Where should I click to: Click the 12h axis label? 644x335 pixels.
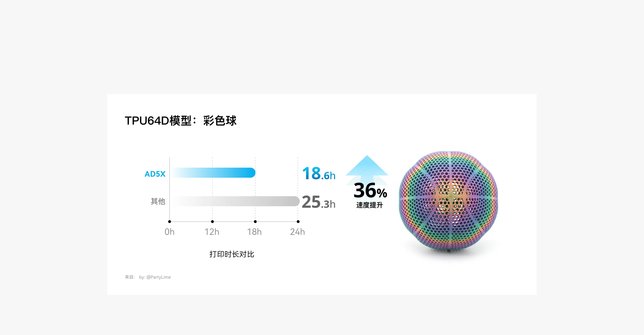[212, 232]
